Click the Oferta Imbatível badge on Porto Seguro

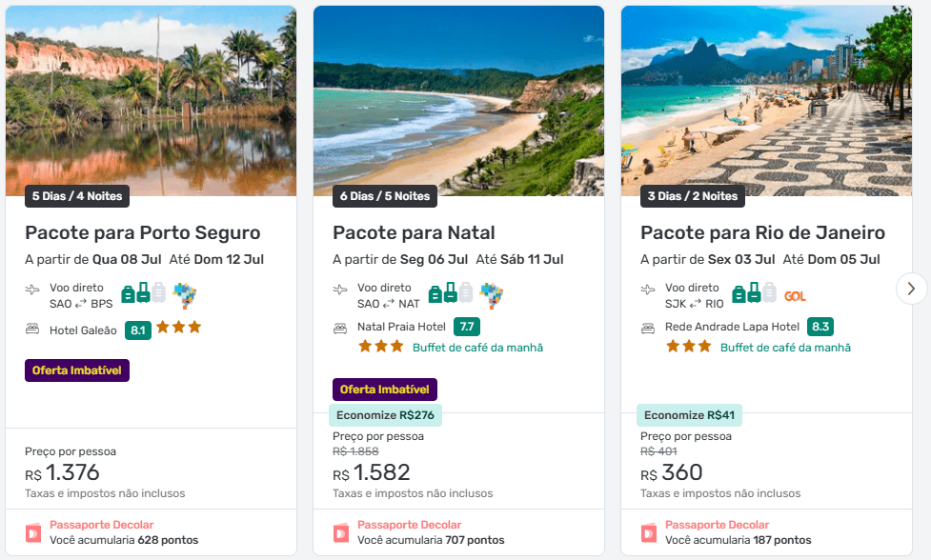click(x=77, y=370)
